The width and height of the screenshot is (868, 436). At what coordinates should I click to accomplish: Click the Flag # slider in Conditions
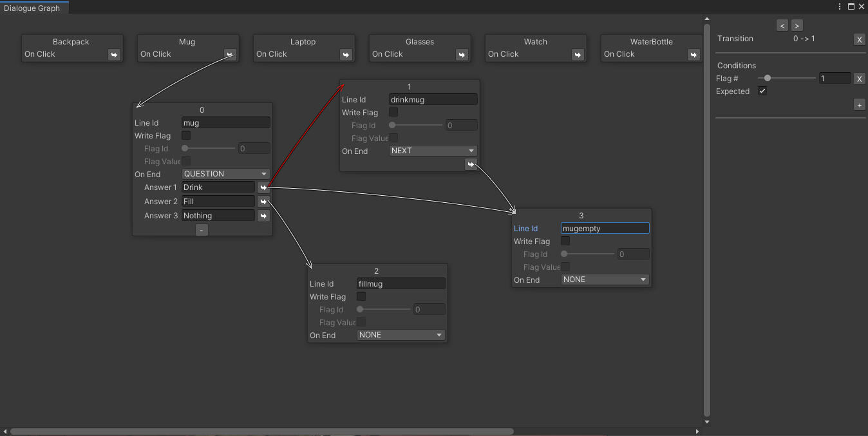tap(787, 79)
